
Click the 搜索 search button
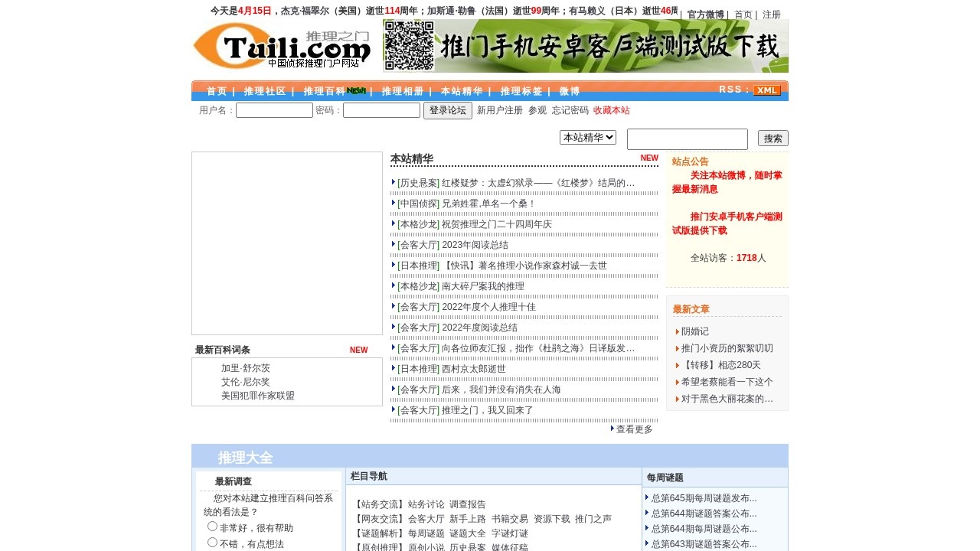coord(772,138)
